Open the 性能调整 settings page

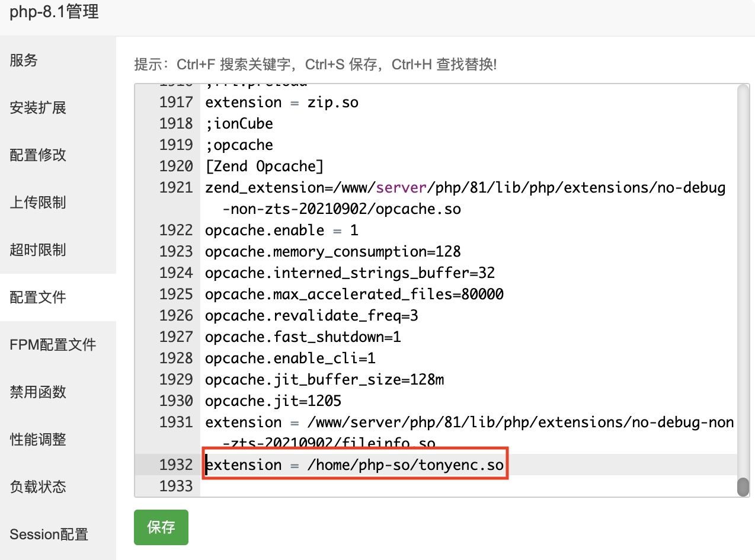(x=38, y=440)
